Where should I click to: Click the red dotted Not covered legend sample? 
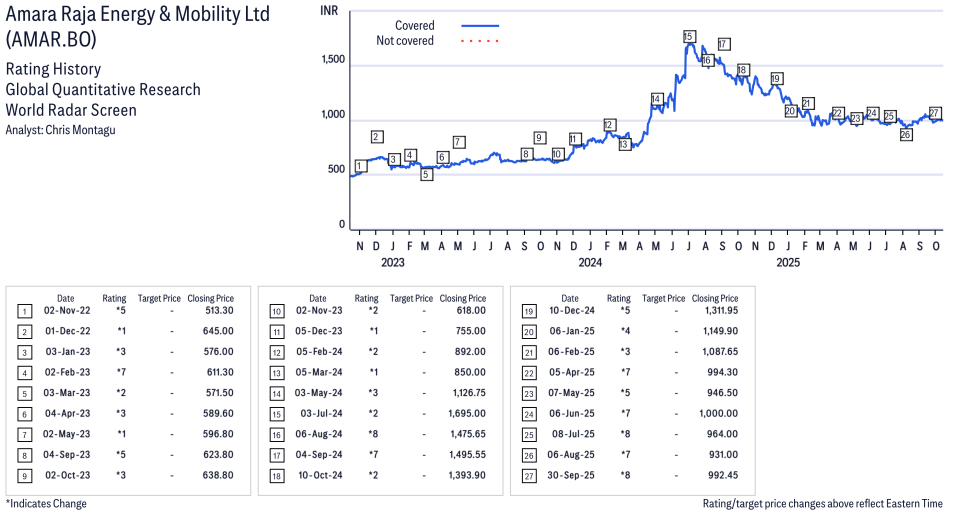pos(480,41)
